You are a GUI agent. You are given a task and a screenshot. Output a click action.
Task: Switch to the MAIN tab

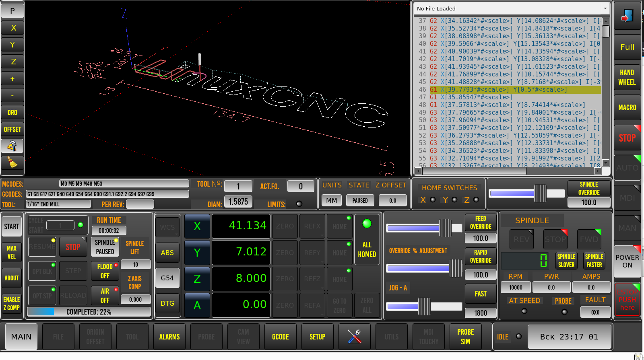(21, 337)
